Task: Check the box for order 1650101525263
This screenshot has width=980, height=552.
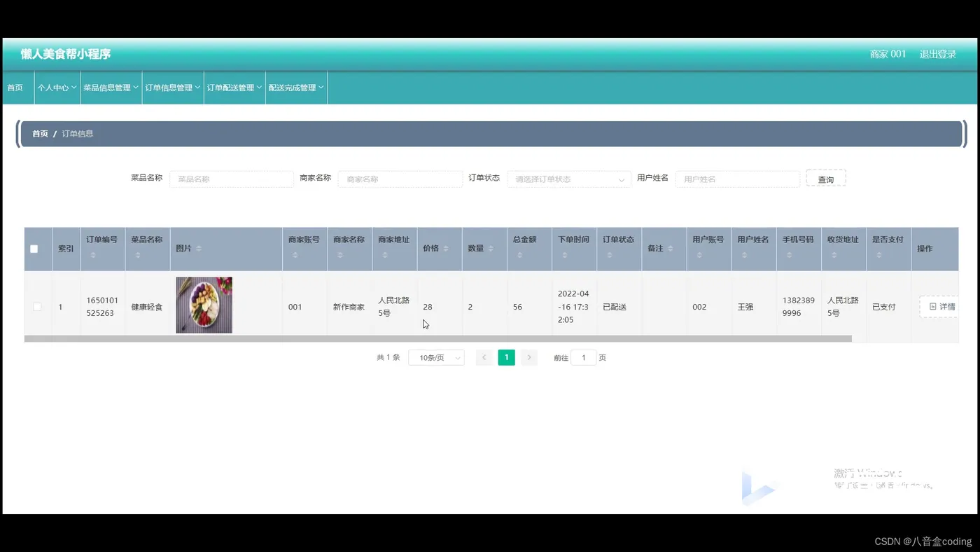Action: [37, 307]
